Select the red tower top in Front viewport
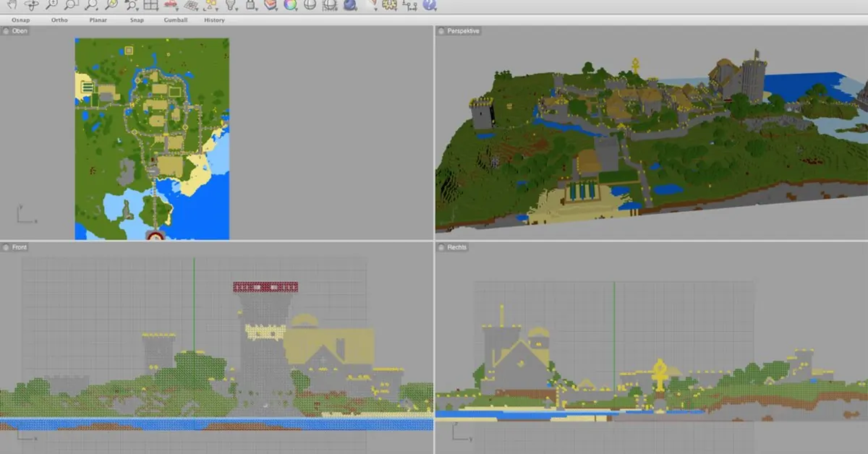Viewport: 868px width, 454px height. 265,287
